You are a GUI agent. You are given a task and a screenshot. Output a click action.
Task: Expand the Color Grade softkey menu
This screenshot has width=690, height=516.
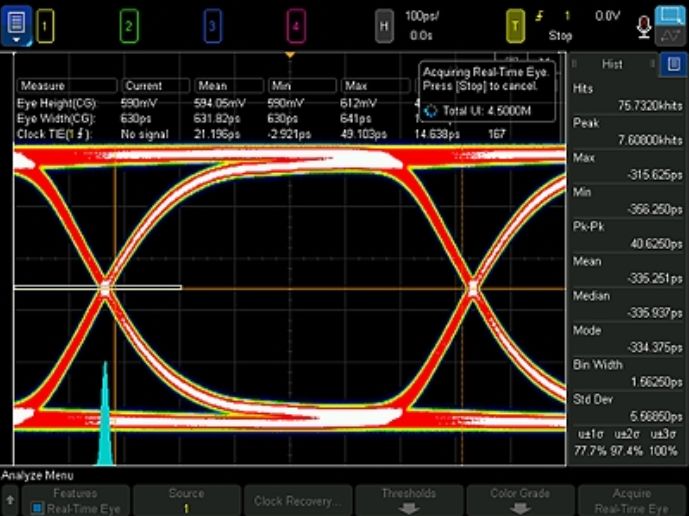click(519, 501)
